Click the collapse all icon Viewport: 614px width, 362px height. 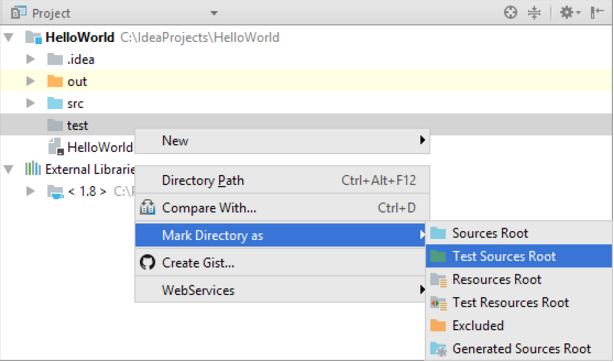[534, 13]
